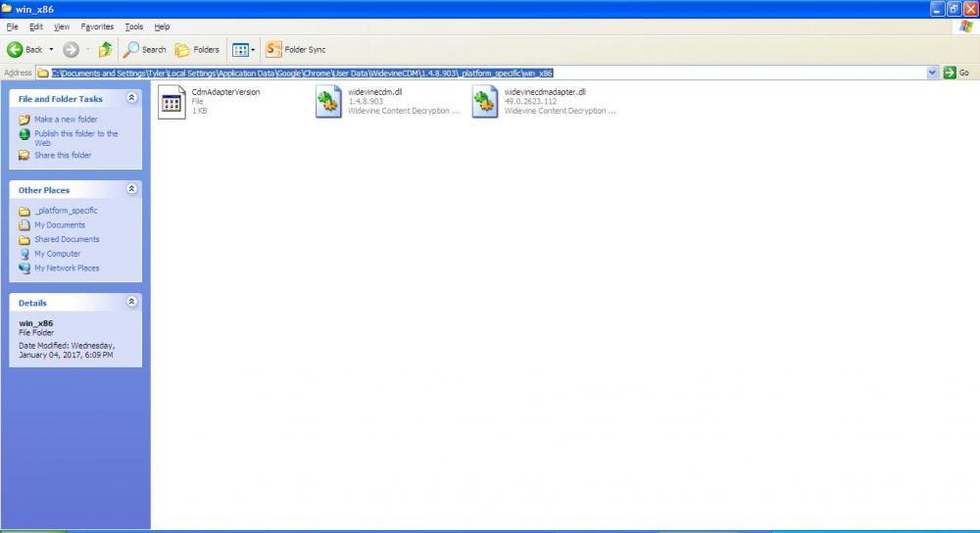Select the widevinecdmadapter.dll file icon
Image resolution: width=980 pixels, height=533 pixels.
tap(484, 102)
